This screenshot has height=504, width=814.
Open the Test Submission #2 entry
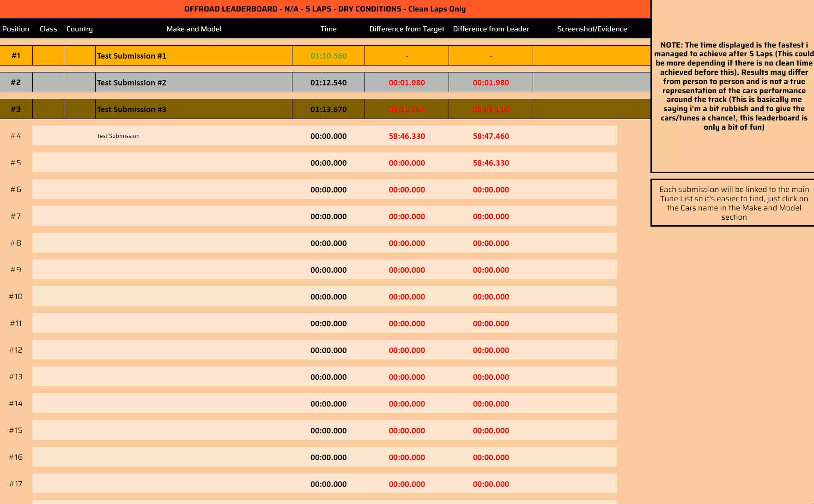click(132, 83)
